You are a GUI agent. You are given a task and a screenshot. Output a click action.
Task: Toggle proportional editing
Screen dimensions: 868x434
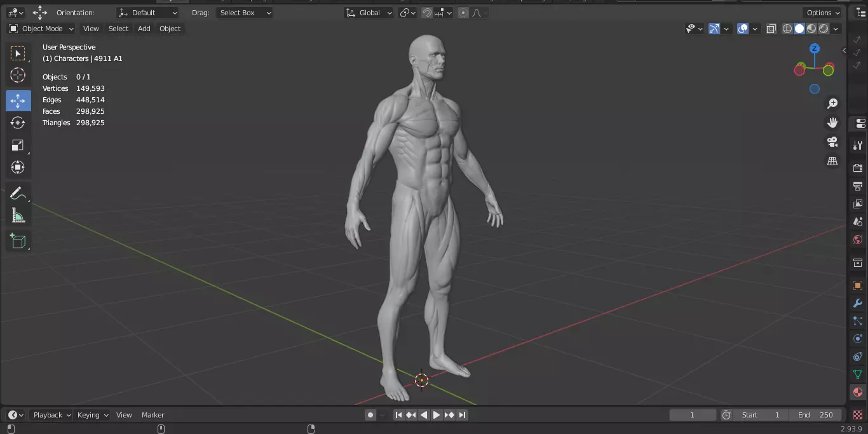463,13
